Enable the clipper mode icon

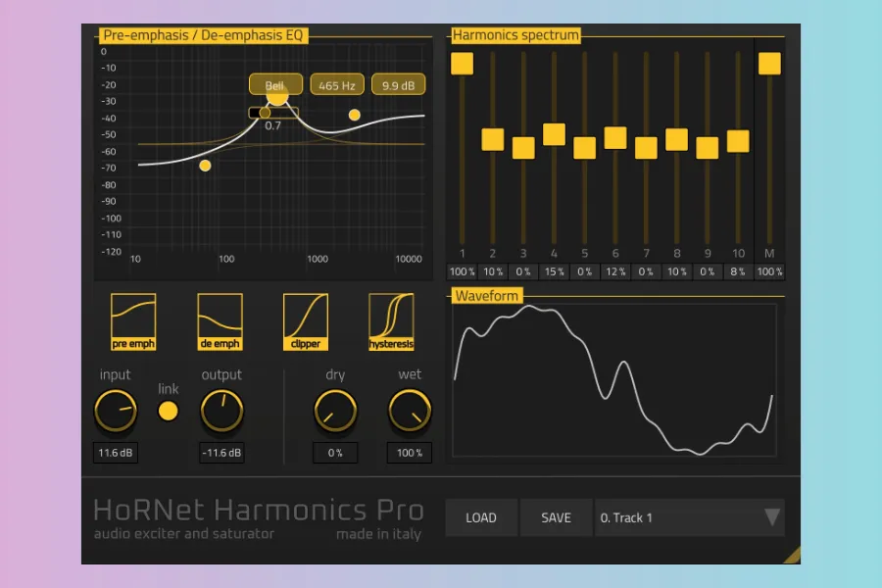(x=305, y=321)
